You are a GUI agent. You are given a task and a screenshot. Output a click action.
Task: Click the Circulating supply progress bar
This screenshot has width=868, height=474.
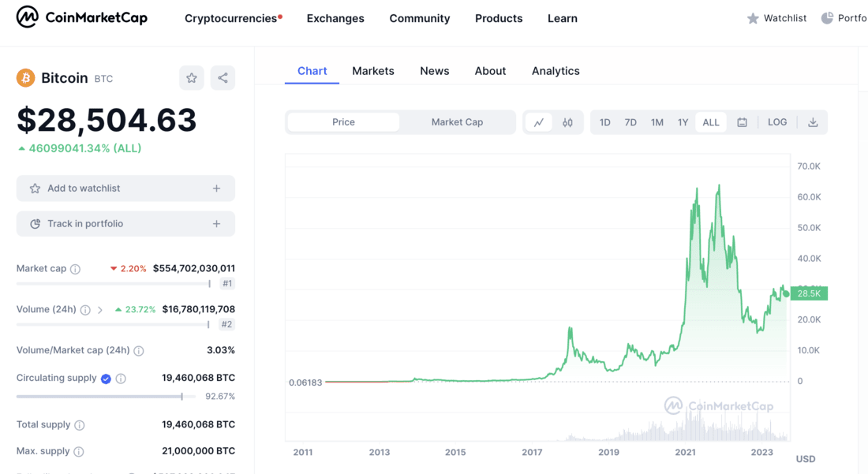pos(107,397)
